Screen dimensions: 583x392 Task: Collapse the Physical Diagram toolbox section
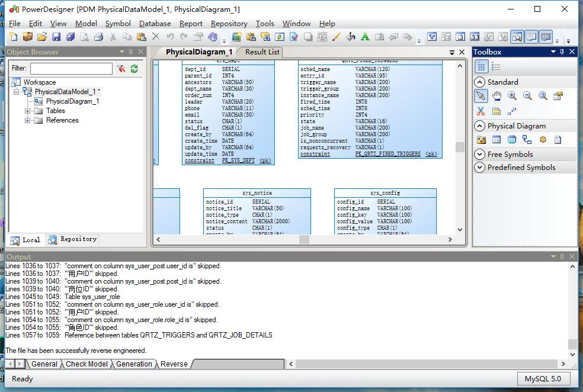click(x=480, y=126)
